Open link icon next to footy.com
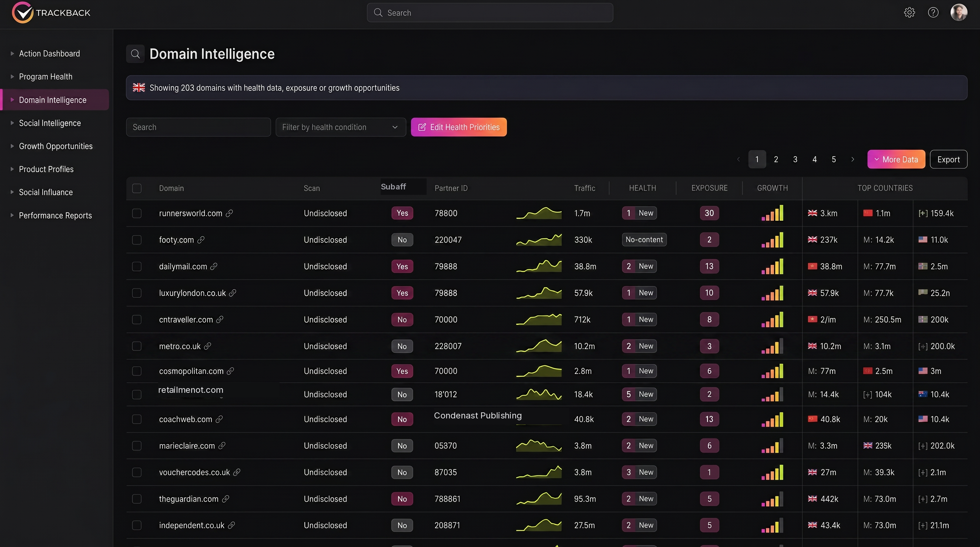The width and height of the screenshot is (980, 547). click(201, 240)
